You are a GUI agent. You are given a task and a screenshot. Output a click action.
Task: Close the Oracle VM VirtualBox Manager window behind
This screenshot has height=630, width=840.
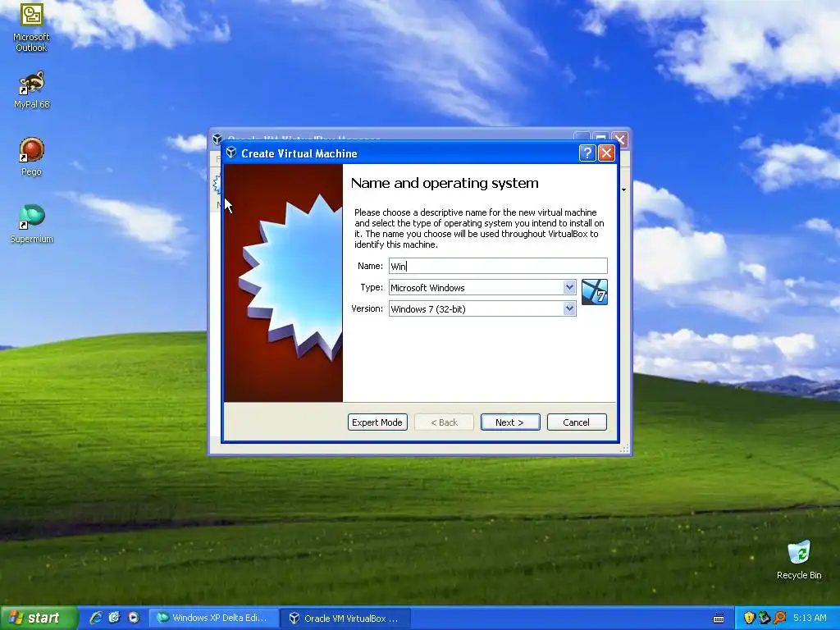[x=620, y=139]
